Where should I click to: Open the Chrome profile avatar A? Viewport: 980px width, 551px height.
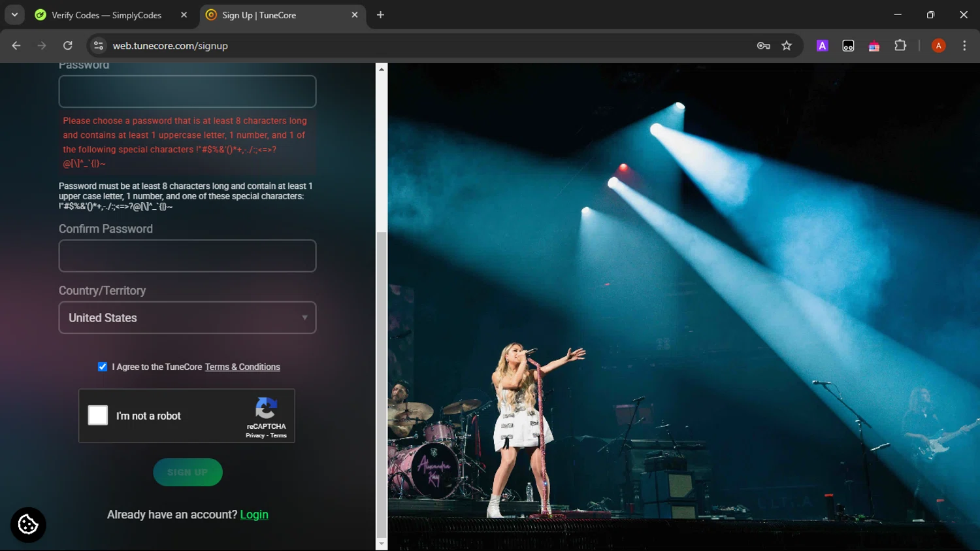[x=939, y=46]
